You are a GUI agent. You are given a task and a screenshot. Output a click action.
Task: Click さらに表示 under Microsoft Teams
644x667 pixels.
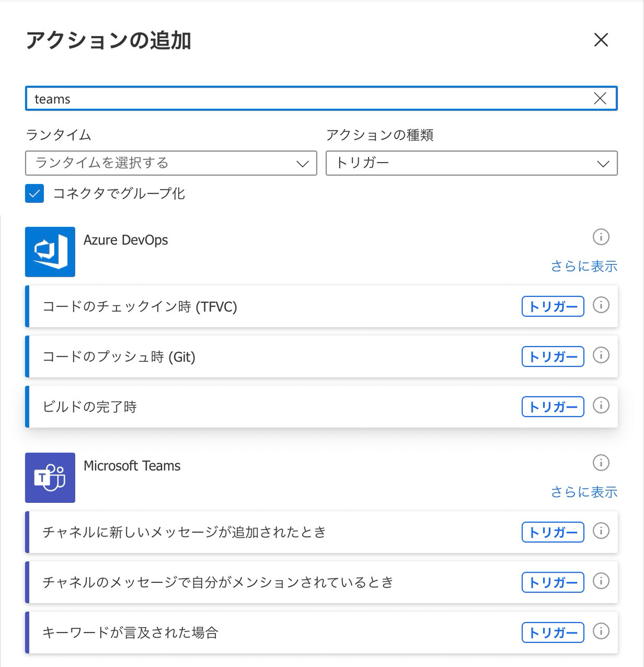(584, 492)
